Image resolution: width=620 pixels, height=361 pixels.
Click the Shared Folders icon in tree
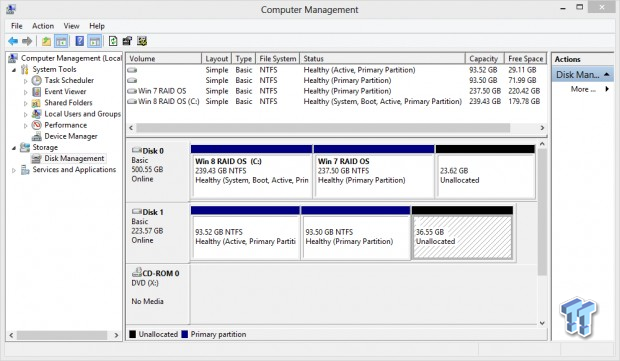point(36,103)
